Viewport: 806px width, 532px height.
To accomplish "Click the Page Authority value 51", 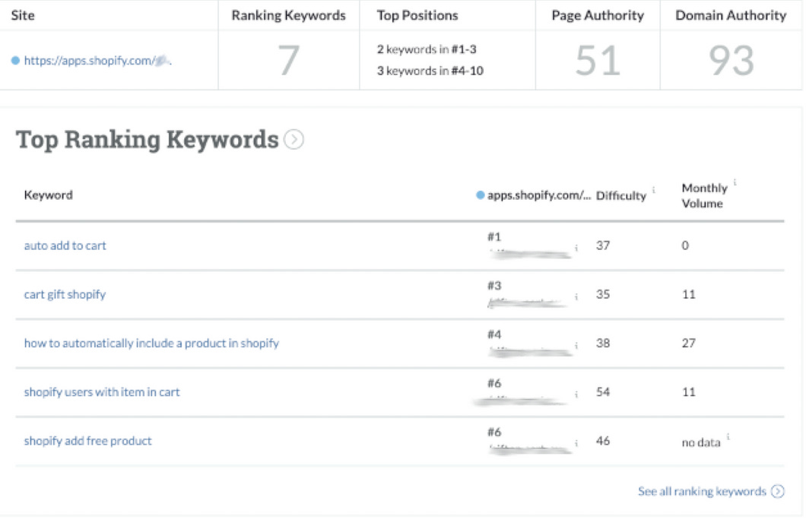I will pyautogui.click(x=598, y=61).
